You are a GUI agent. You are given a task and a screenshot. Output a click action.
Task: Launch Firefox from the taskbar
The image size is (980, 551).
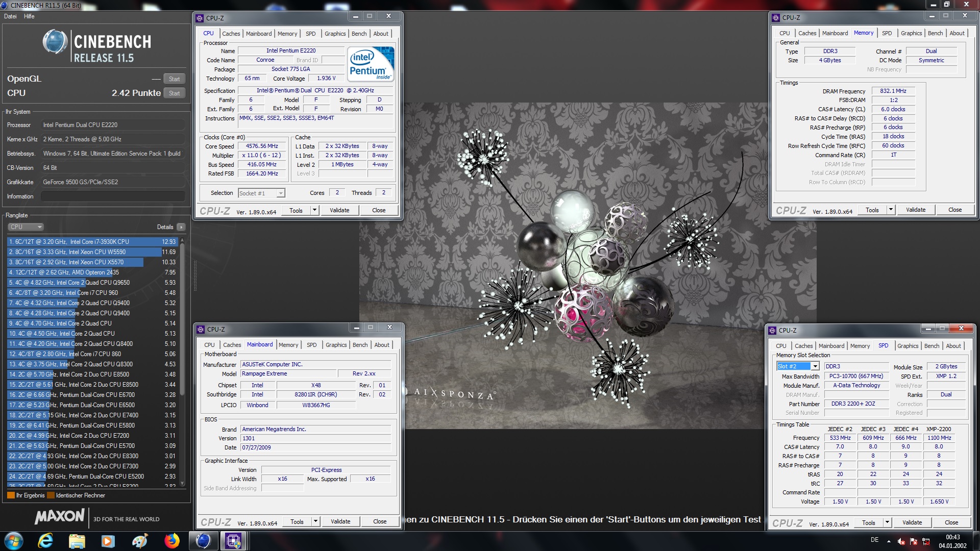172,541
